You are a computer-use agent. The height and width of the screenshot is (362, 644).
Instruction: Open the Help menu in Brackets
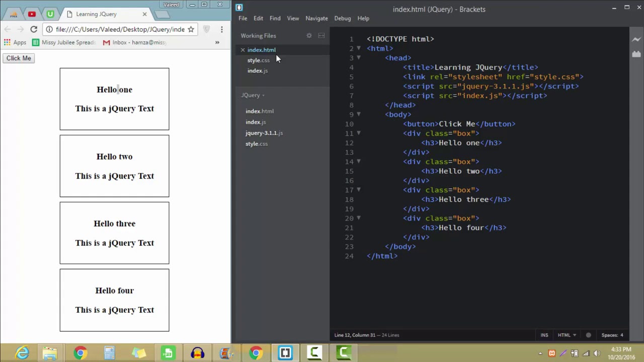(363, 18)
